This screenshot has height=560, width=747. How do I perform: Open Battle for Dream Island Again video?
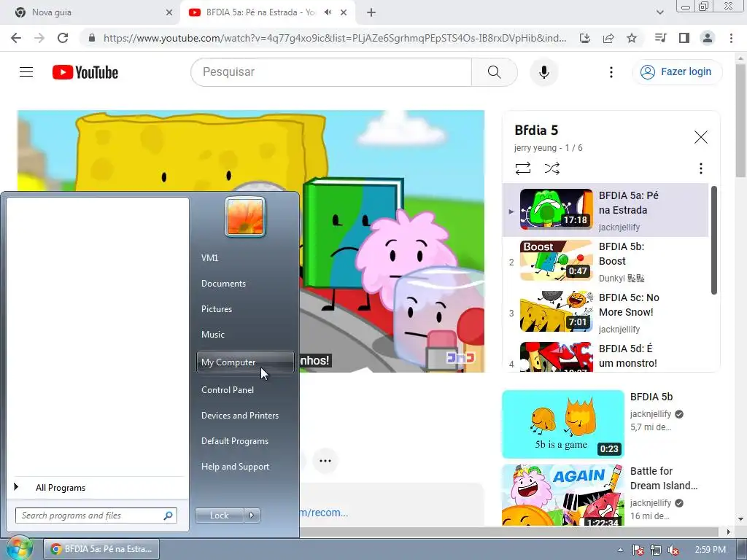click(563, 495)
